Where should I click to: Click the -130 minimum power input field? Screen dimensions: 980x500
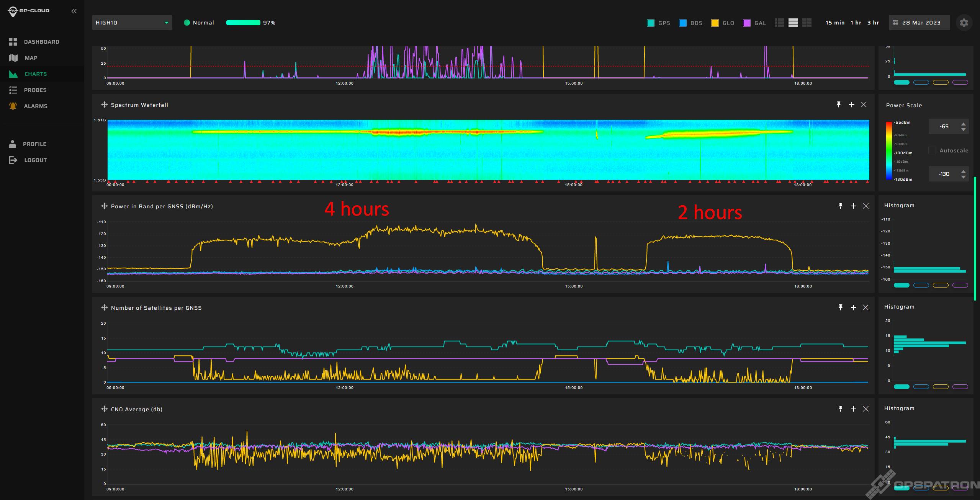point(944,174)
